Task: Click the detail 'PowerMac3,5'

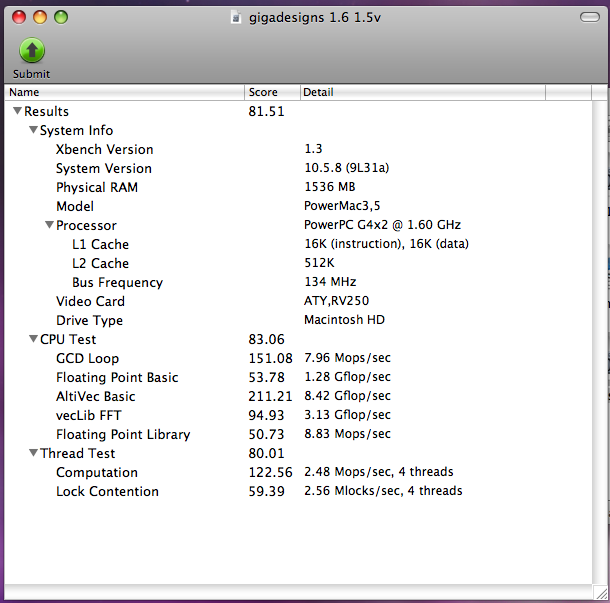Action: pyautogui.click(x=342, y=205)
